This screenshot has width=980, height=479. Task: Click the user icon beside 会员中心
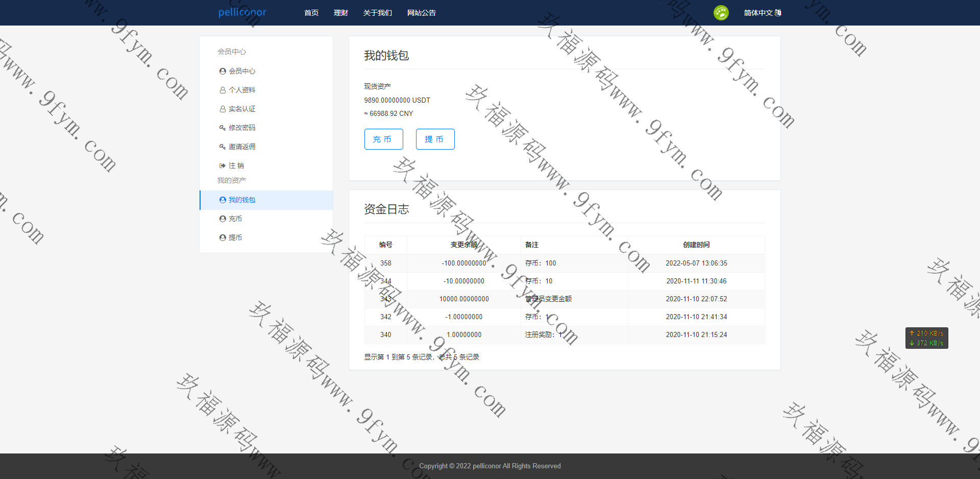[x=223, y=71]
